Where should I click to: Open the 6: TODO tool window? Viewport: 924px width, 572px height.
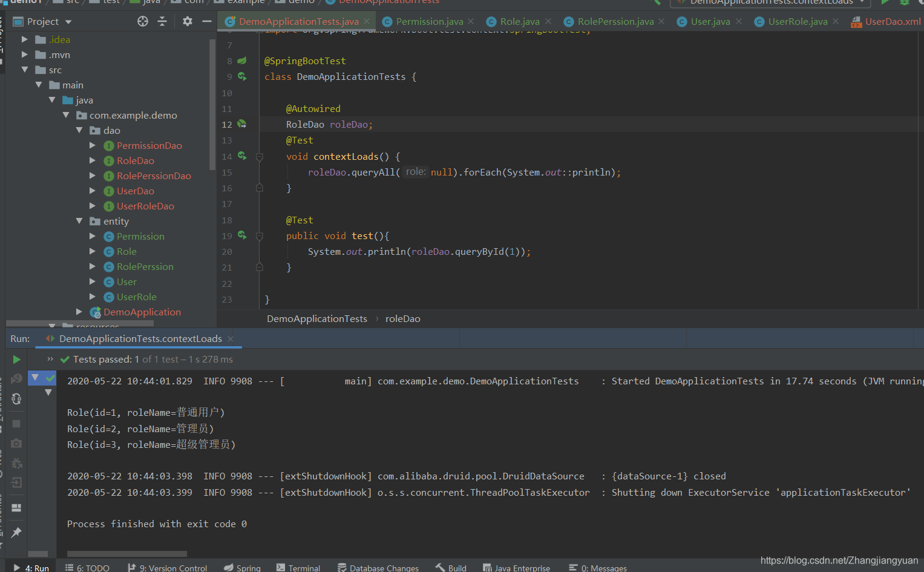tap(88, 568)
